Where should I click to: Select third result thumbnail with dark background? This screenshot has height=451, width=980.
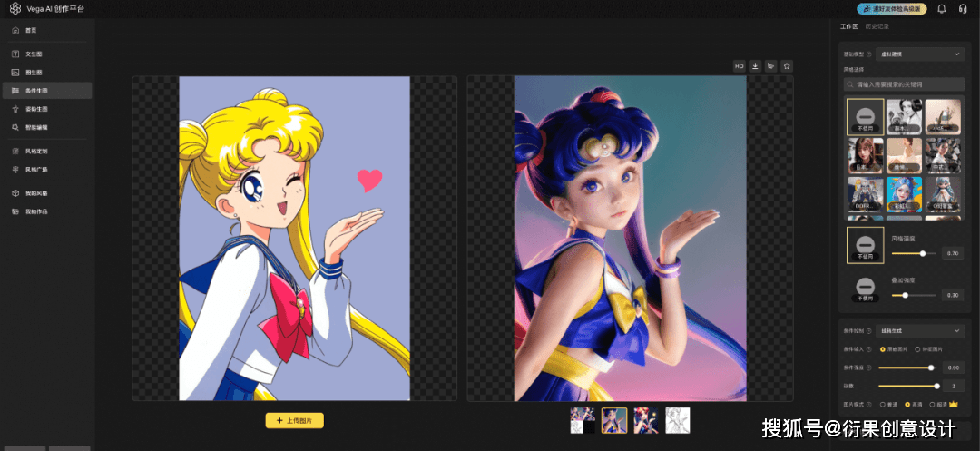[646, 420]
